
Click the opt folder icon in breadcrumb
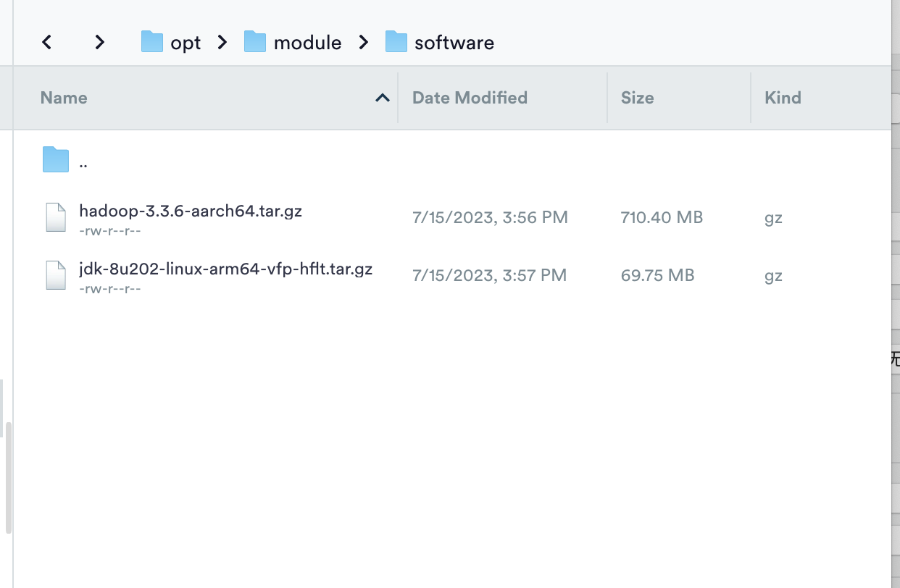[152, 42]
